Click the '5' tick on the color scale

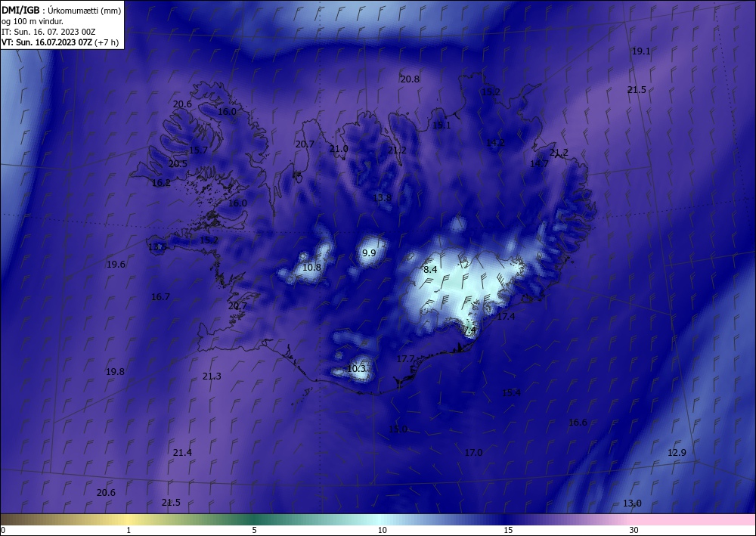point(254,530)
